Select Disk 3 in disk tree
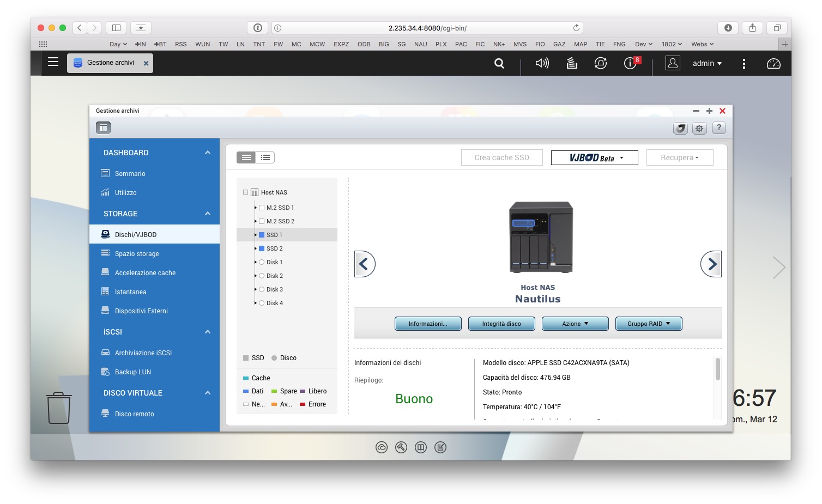The width and height of the screenshot is (822, 504). [x=274, y=289]
